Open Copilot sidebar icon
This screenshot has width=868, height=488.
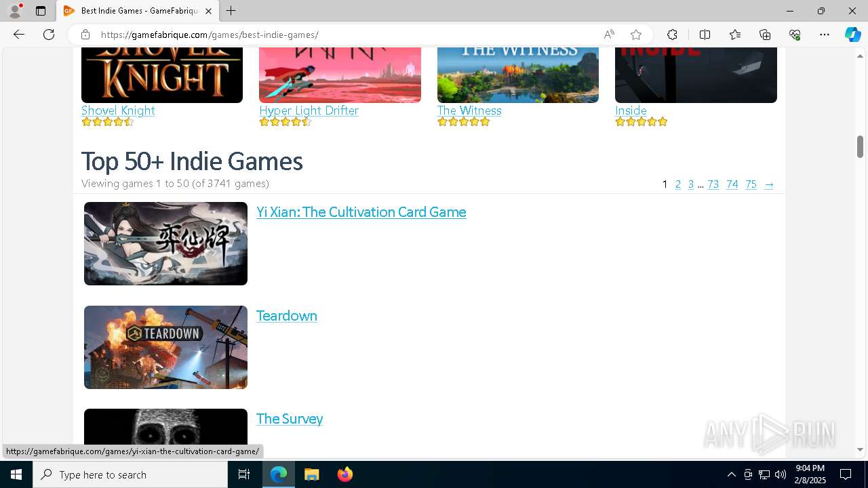coord(852,35)
